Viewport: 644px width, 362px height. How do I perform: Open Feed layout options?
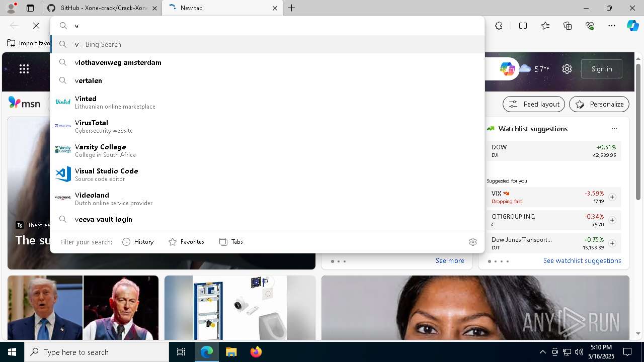pos(534,104)
